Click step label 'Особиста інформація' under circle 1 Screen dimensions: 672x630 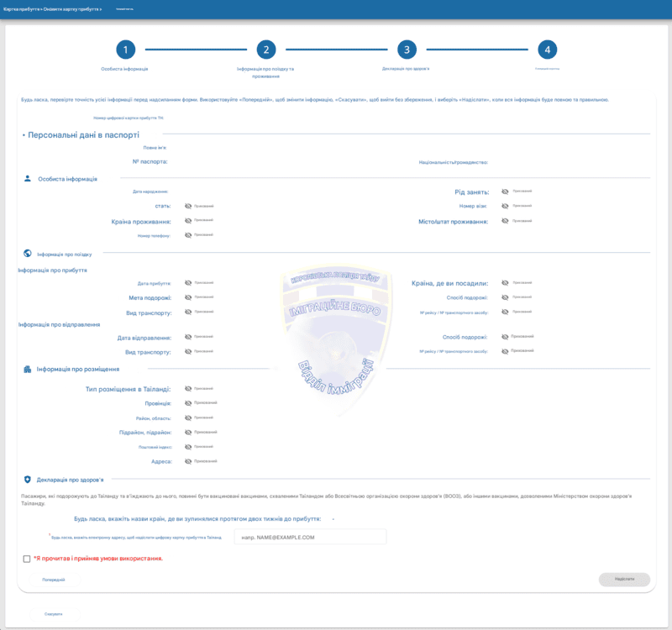point(124,69)
